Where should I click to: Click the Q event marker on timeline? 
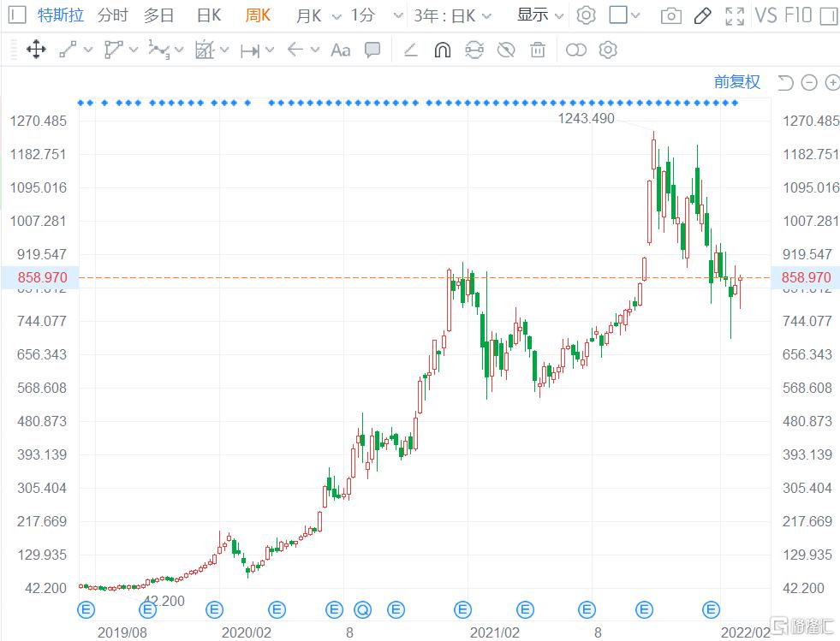pos(364,609)
